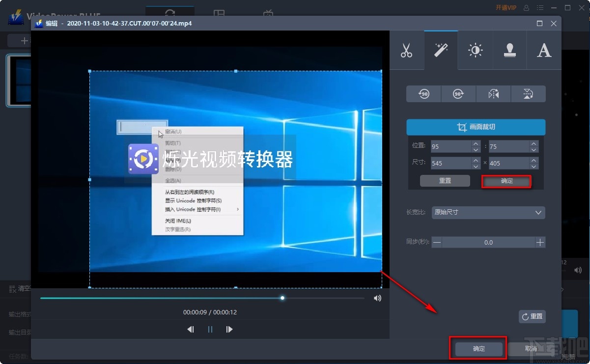Rotate video 90 degrees clockwise
Screen dimensions: 590x364
click(x=458, y=94)
